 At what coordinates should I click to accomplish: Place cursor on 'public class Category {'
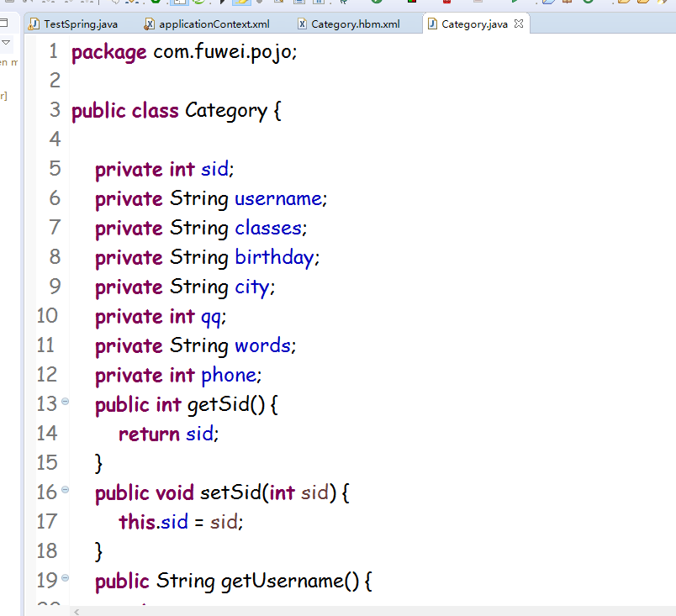pyautogui.click(x=177, y=111)
